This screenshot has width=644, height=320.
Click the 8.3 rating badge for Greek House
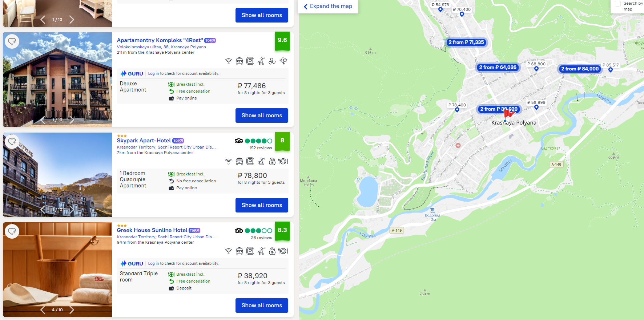coord(282,231)
